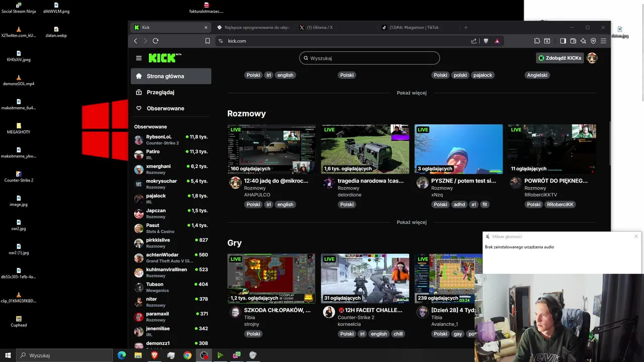The height and width of the screenshot is (362, 644).
Task: Open xNzq PYSZNE stream thumbnail
Action: pyautogui.click(x=458, y=149)
